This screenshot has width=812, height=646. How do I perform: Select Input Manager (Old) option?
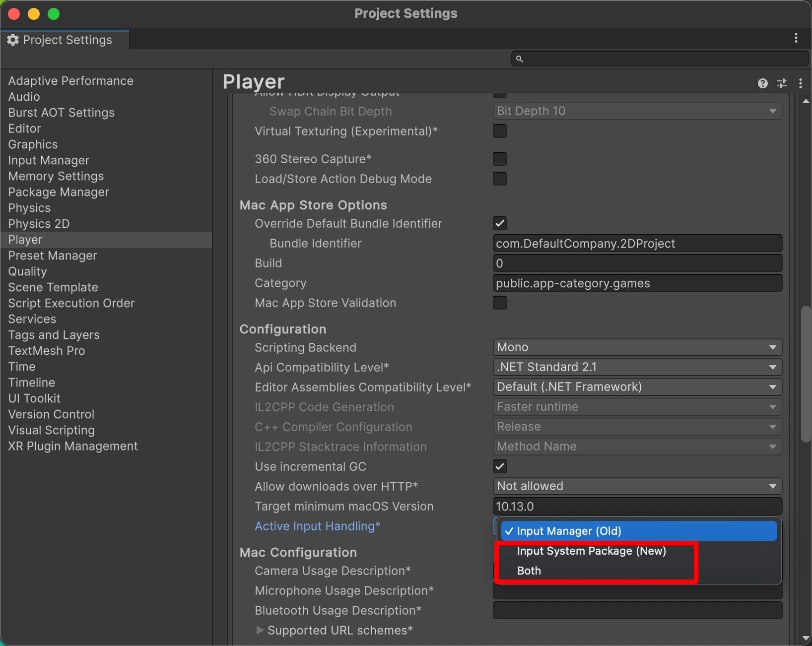(639, 531)
